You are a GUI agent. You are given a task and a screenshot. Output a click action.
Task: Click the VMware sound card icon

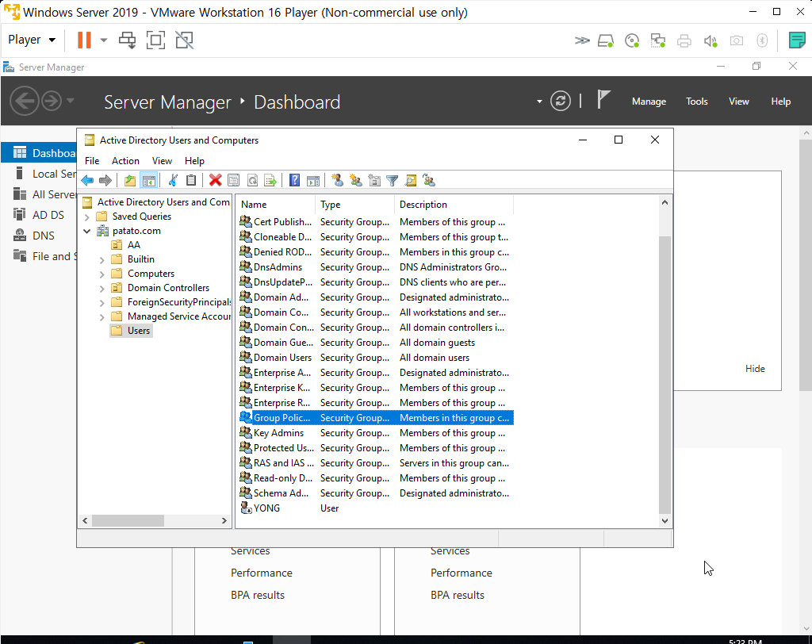tap(710, 40)
